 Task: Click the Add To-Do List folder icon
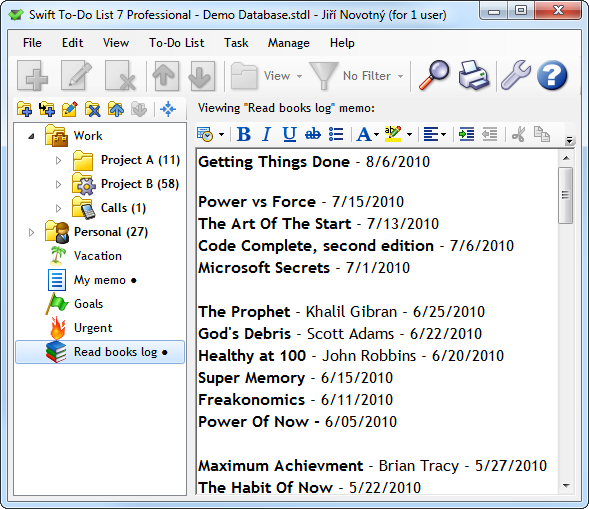click(x=24, y=109)
